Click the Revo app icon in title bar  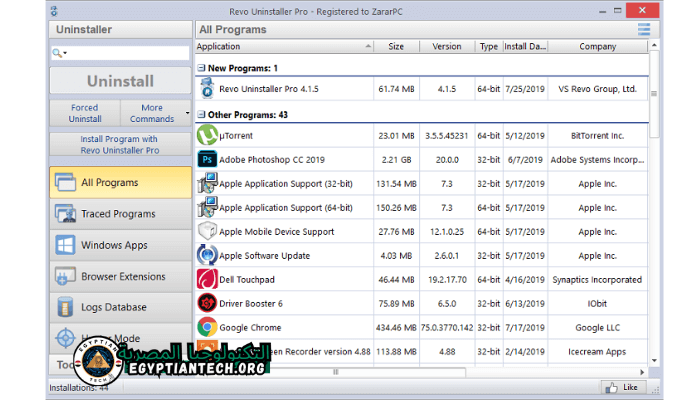coord(54,11)
